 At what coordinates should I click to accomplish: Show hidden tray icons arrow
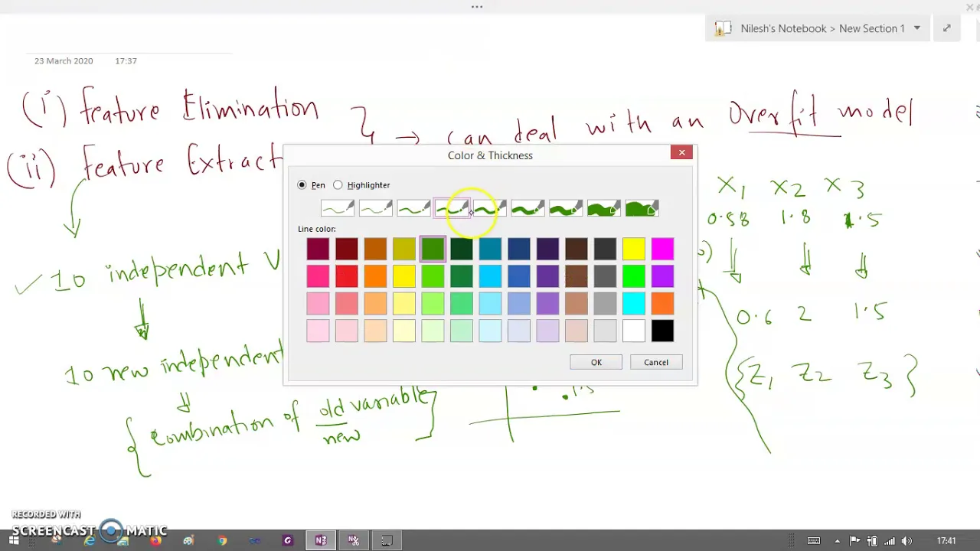point(837,541)
